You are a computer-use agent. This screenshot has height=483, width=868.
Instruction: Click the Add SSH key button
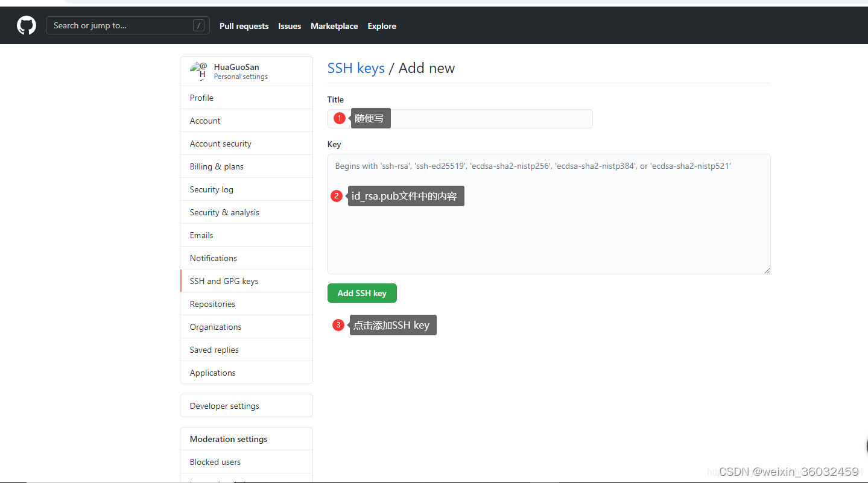[362, 293]
